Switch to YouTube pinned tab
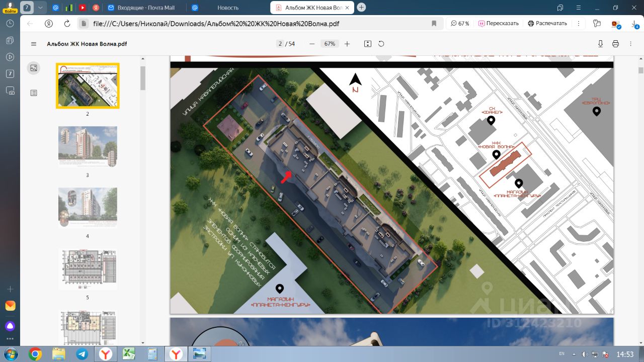 pyautogui.click(x=83, y=8)
